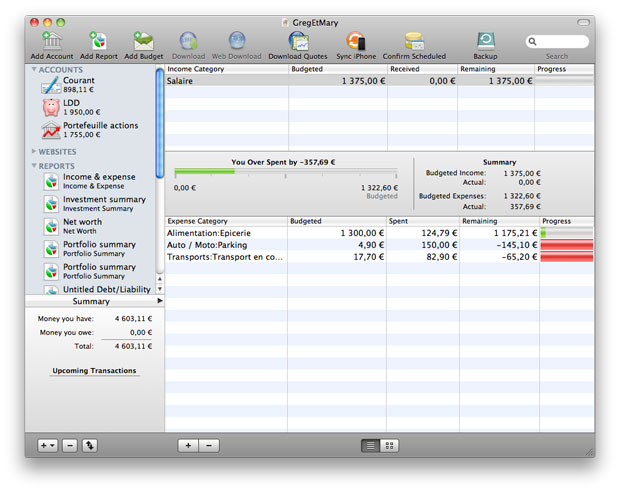Open the Investment summary report icon
This screenshot has width=620, height=492.
pyautogui.click(x=51, y=204)
